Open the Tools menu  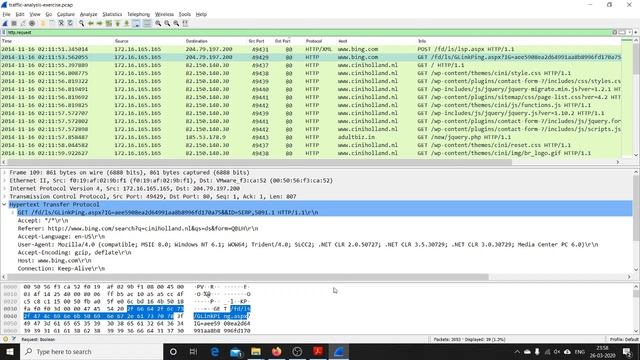pyautogui.click(x=184, y=14)
